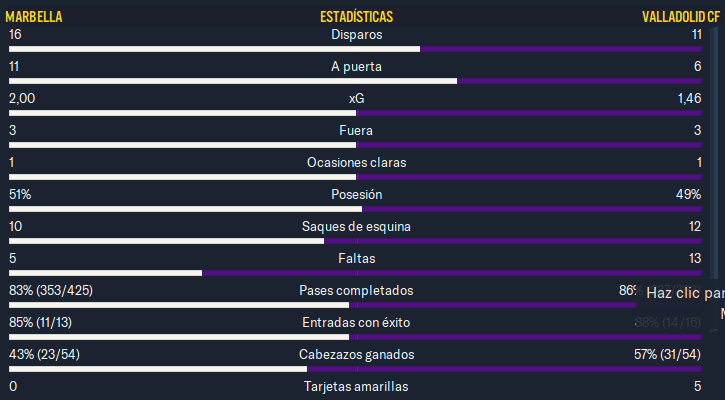
Task: Click the Posesión percentage bar
Action: point(355,209)
